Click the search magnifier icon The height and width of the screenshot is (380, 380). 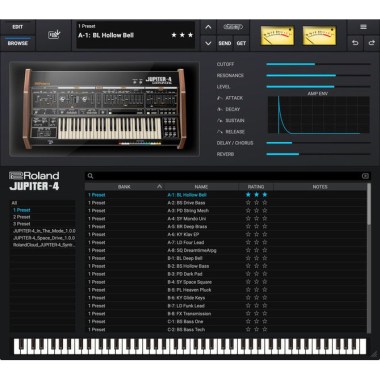(x=90, y=176)
